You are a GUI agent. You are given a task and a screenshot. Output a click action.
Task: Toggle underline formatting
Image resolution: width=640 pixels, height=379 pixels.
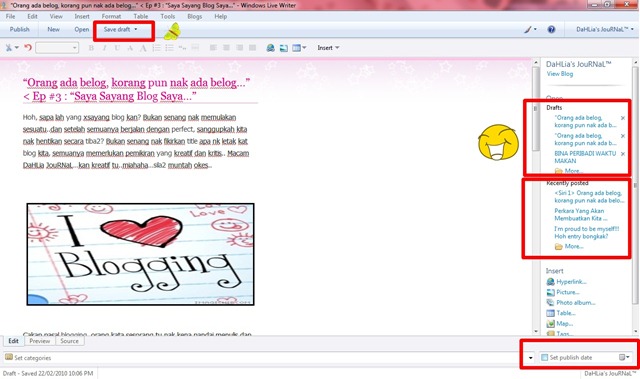[117, 48]
